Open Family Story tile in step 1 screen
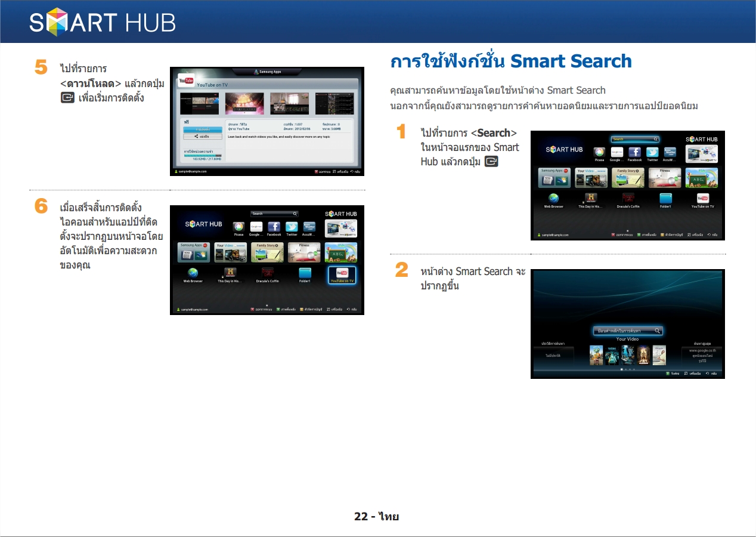This screenshot has height=537, width=756. coord(628,178)
